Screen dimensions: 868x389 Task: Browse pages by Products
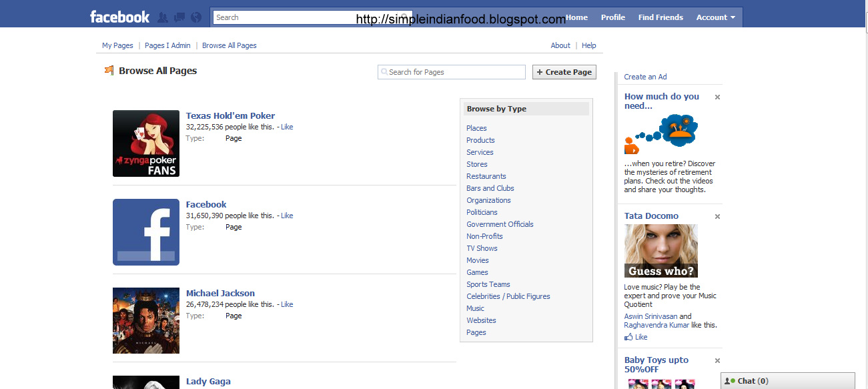click(480, 140)
